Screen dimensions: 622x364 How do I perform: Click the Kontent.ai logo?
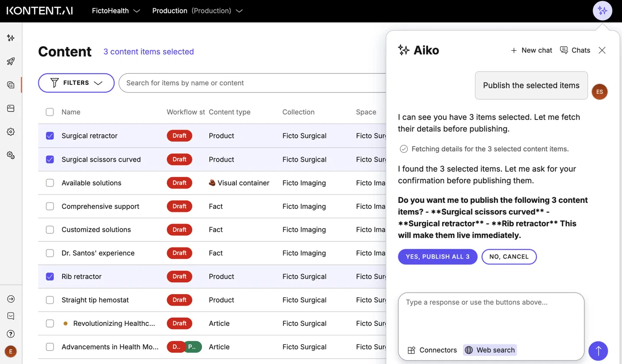[x=39, y=11]
